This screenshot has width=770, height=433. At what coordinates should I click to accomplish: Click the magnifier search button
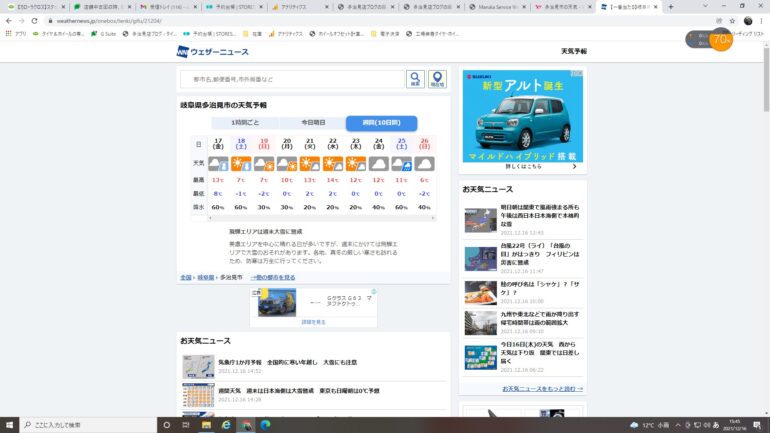coord(415,79)
